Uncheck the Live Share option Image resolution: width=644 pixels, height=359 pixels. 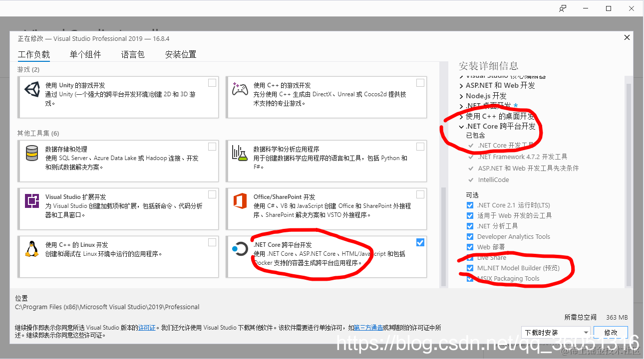[470, 258]
